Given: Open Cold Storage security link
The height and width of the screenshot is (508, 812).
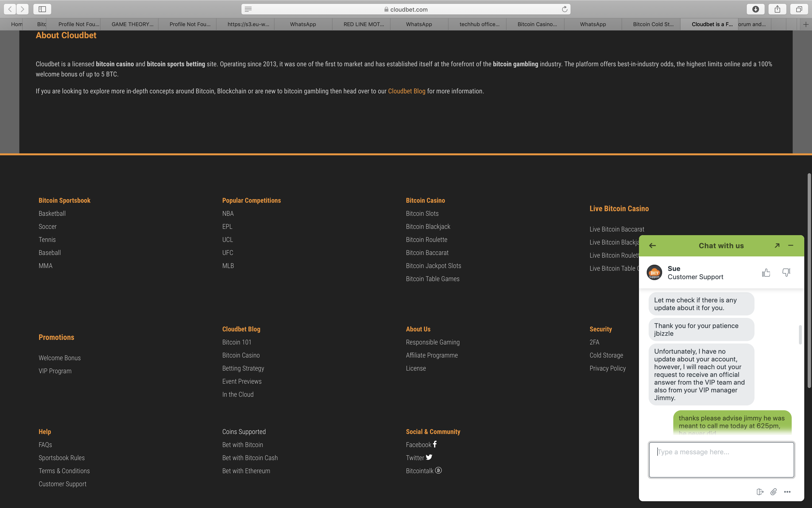Looking at the screenshot, I should (606, 355).
